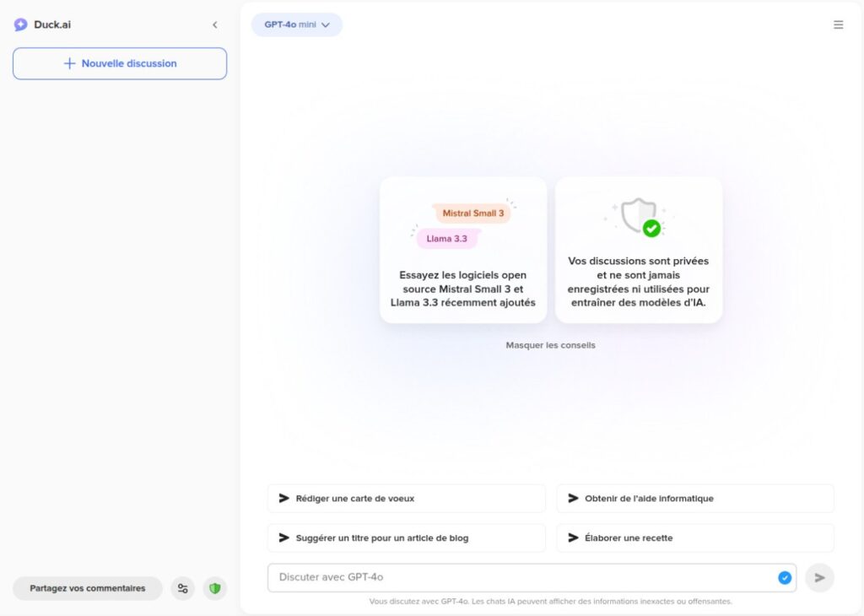Click Masquer les conseils link
The height and width of the screenshot is (616, 864).
tap(550, 345)
